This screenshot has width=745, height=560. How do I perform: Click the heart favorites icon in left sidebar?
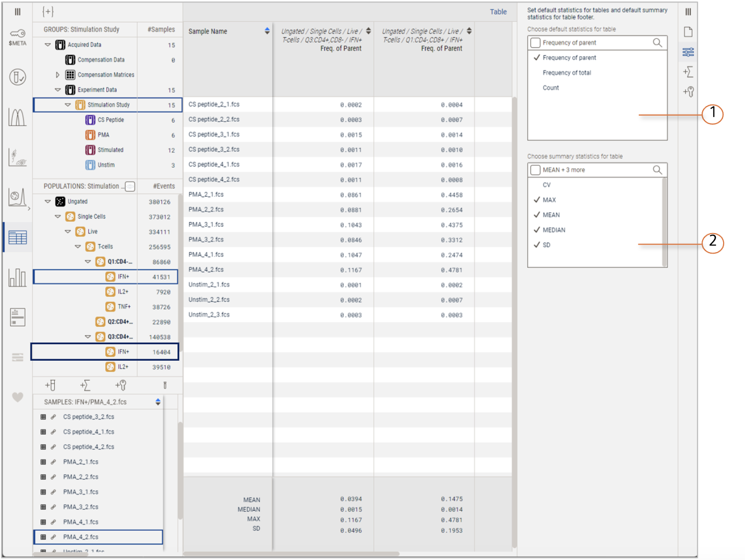[17, 397]
